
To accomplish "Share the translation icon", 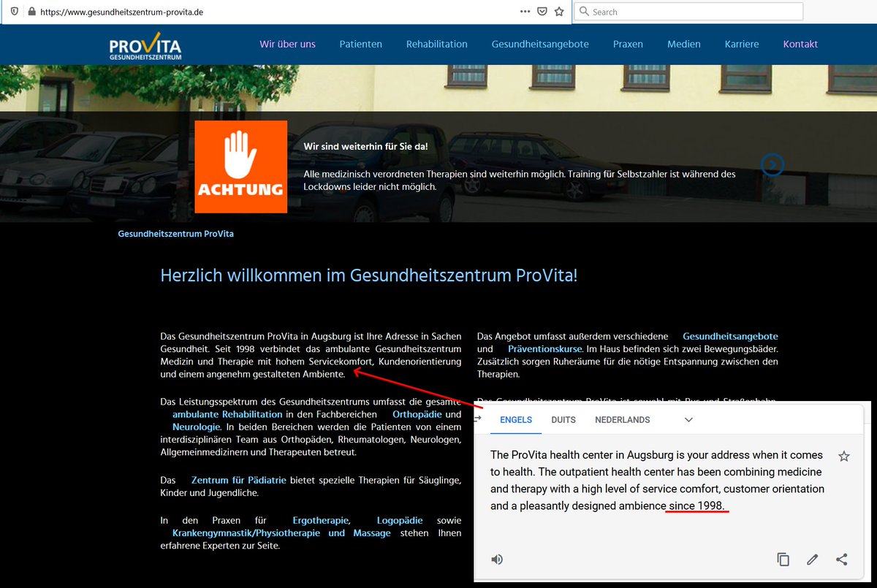I will (841, 560).
